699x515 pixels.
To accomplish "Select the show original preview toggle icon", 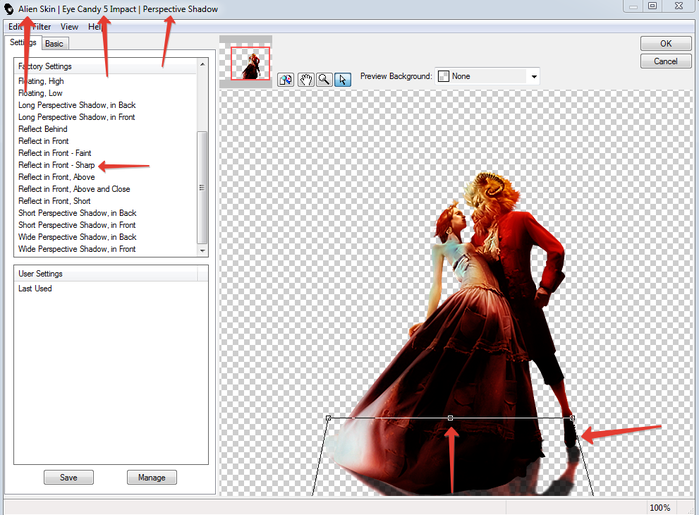I will 285,80.
